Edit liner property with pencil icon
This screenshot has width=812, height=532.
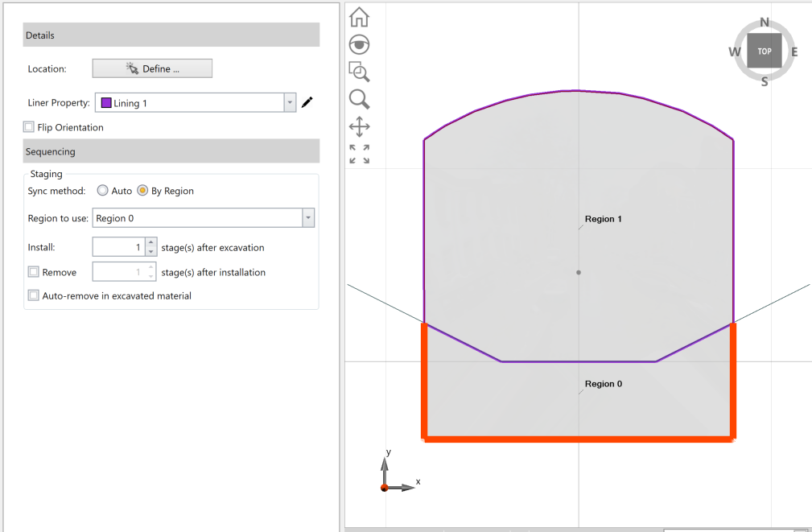pos(307,102)
